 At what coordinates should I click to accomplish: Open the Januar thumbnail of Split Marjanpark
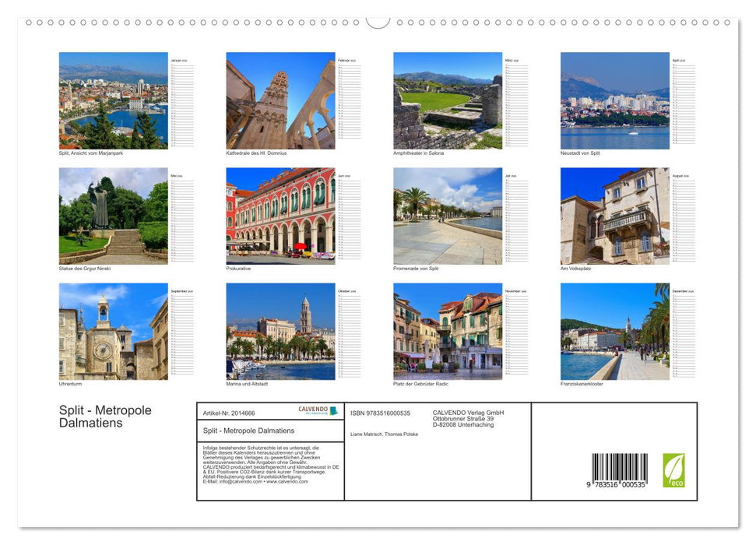click(114, 100)
